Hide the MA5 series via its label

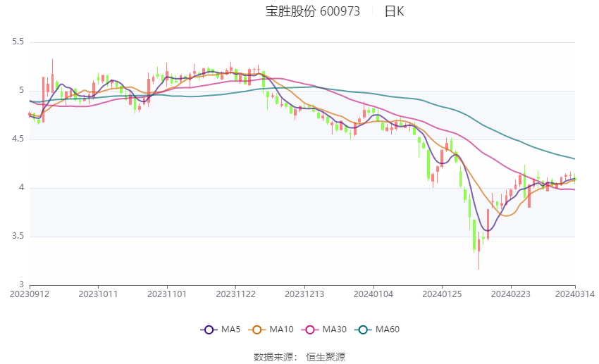tap(230, 329)
